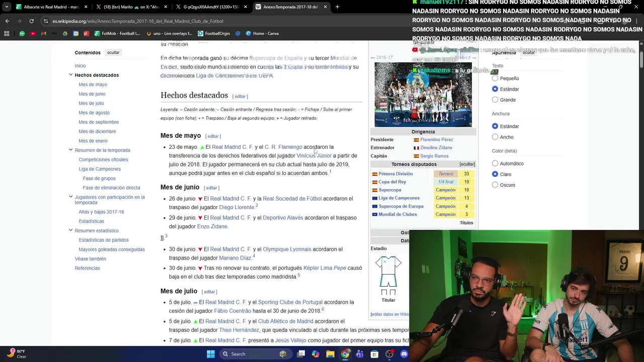Select Grande text size
Screen dimensions: 644x362
pos(495,100)
